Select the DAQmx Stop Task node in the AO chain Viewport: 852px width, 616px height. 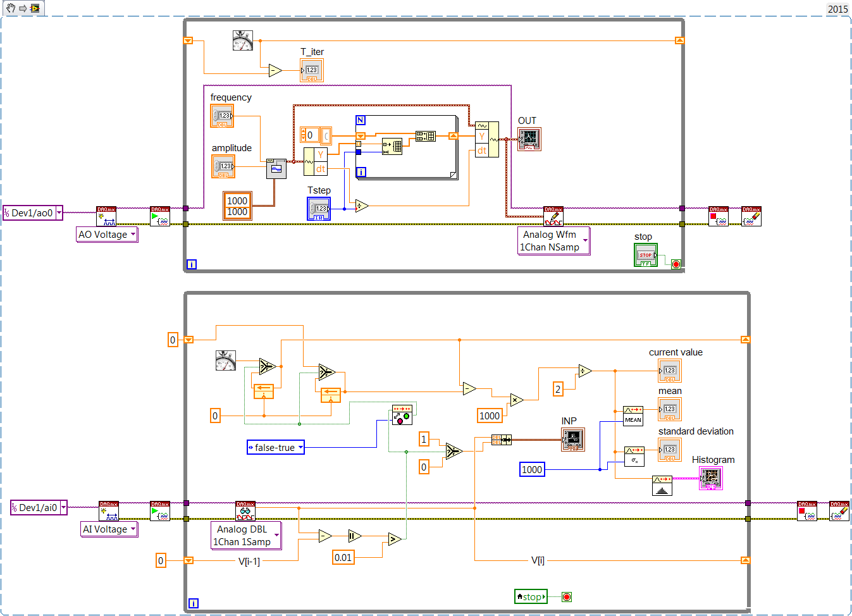719,216
